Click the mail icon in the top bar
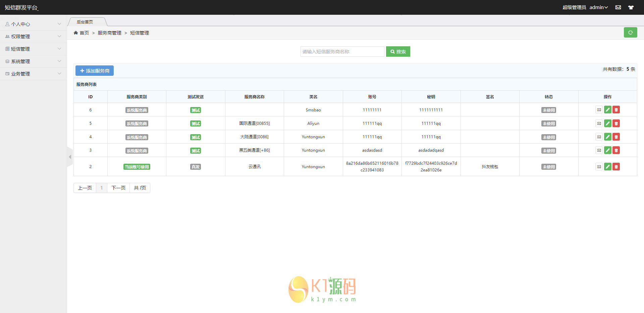Viewport: 644px width, 313px height. coord(618,7)
